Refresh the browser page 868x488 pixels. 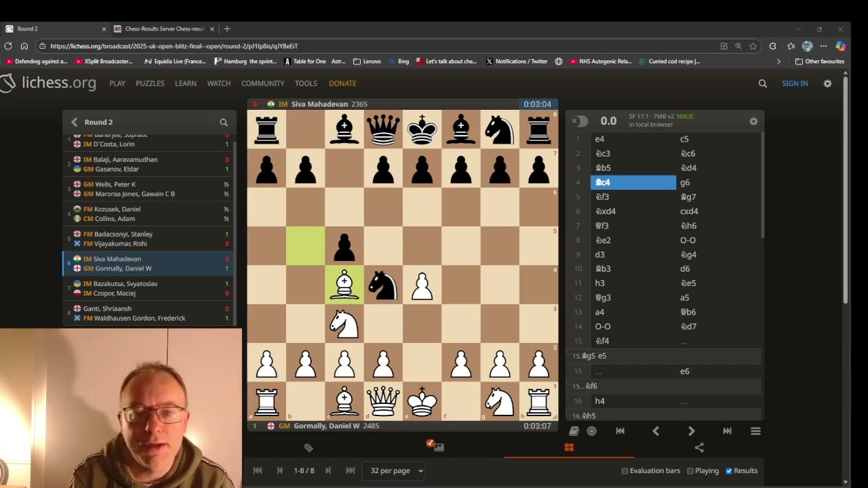click(x=8, y=46)
